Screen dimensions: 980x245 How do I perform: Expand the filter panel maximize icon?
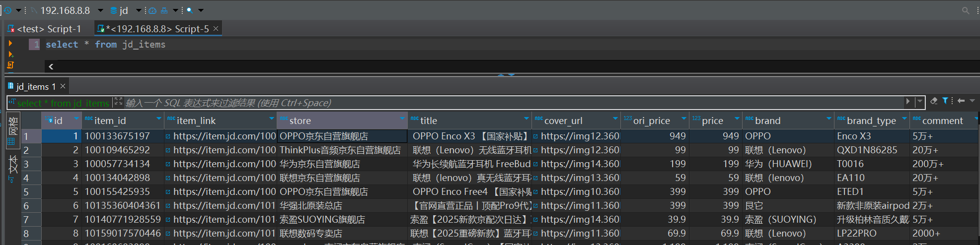point(118,101)
